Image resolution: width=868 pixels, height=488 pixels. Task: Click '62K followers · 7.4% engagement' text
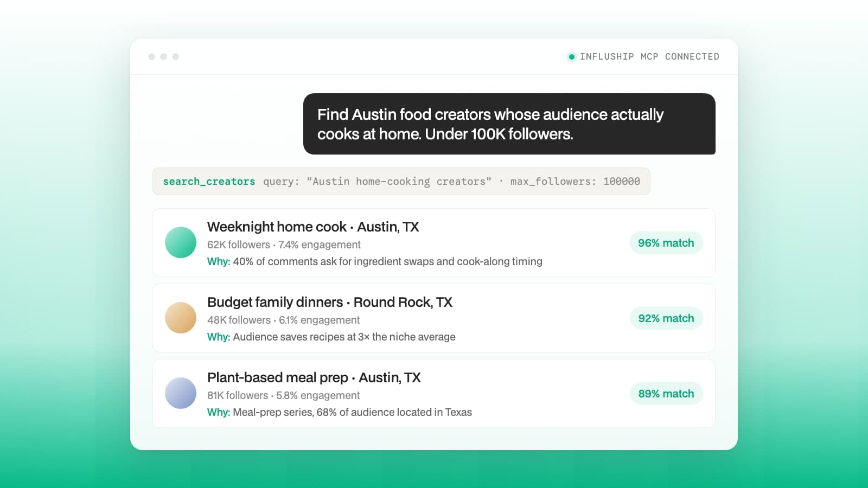click(x=284, y=245)
